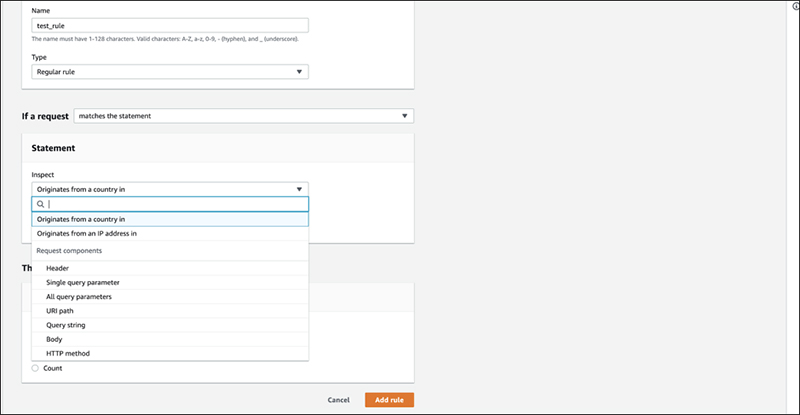Choose 'Originates from a country in' option
This screenshot has width=800, height=415.
point(170,219)
